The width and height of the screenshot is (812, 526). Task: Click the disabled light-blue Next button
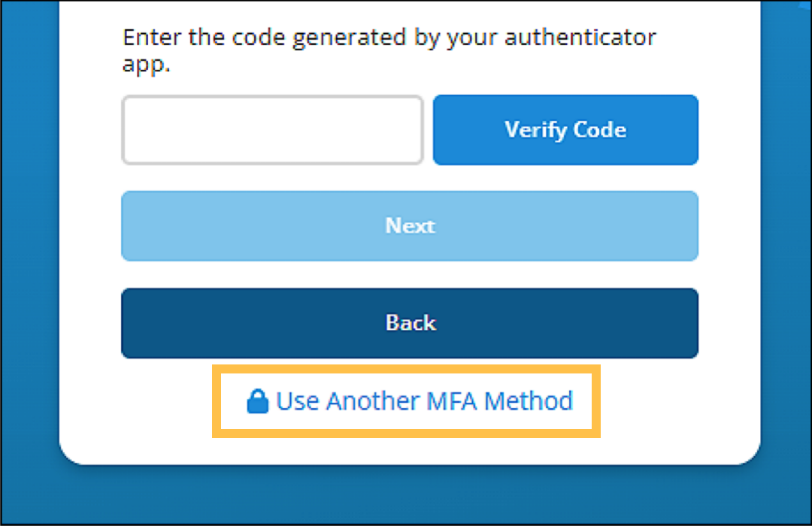410,225
